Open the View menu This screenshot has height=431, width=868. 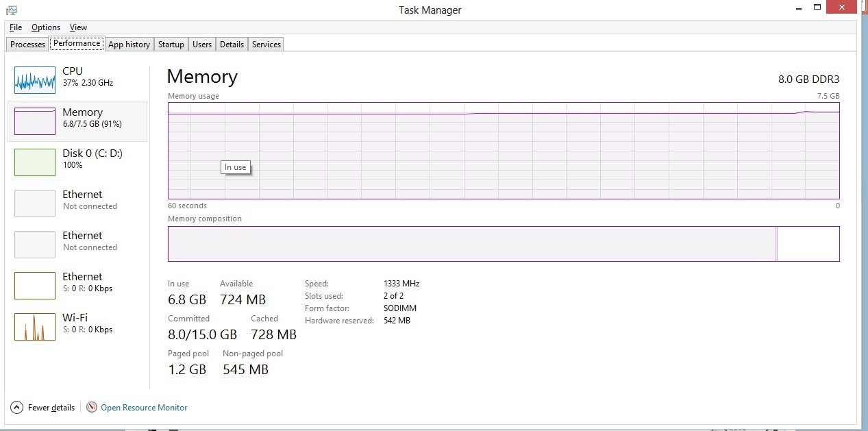[79, 27]
